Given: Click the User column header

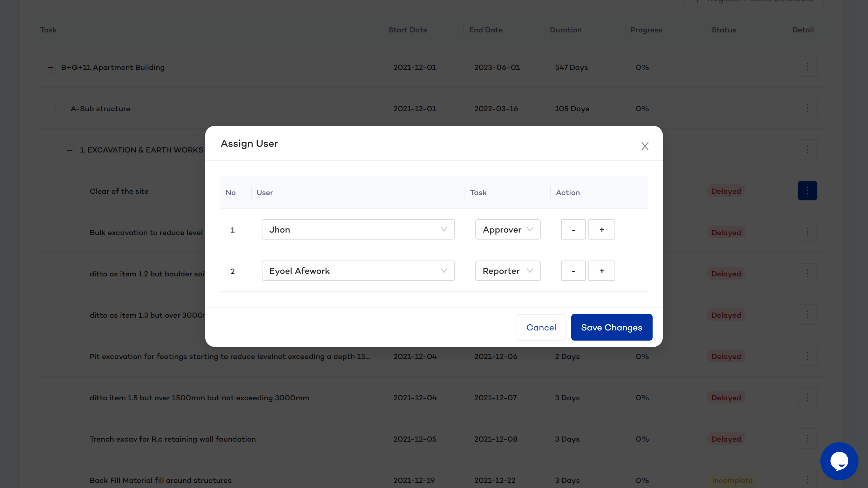Looking at the screenshot, I should coord(265,193).
